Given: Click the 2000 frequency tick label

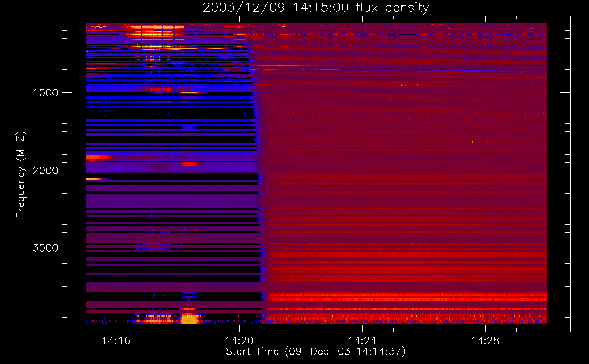Looking at the screenshot, I should 46,170.
